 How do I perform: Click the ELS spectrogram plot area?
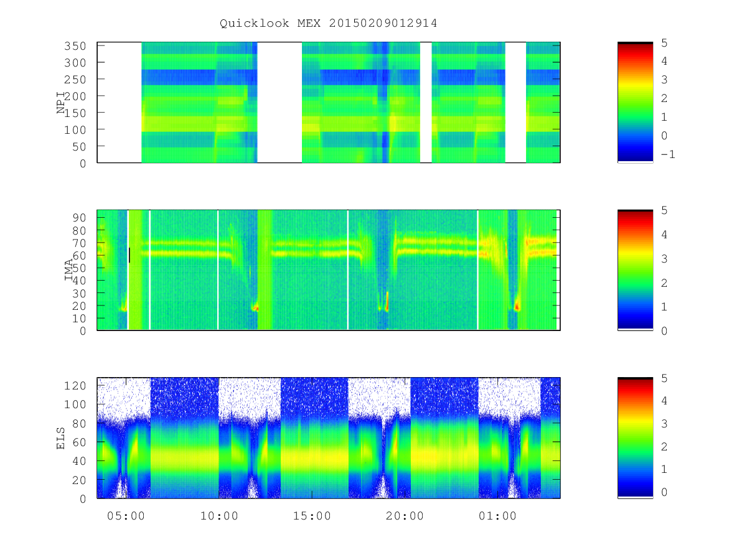click(329, 438)
